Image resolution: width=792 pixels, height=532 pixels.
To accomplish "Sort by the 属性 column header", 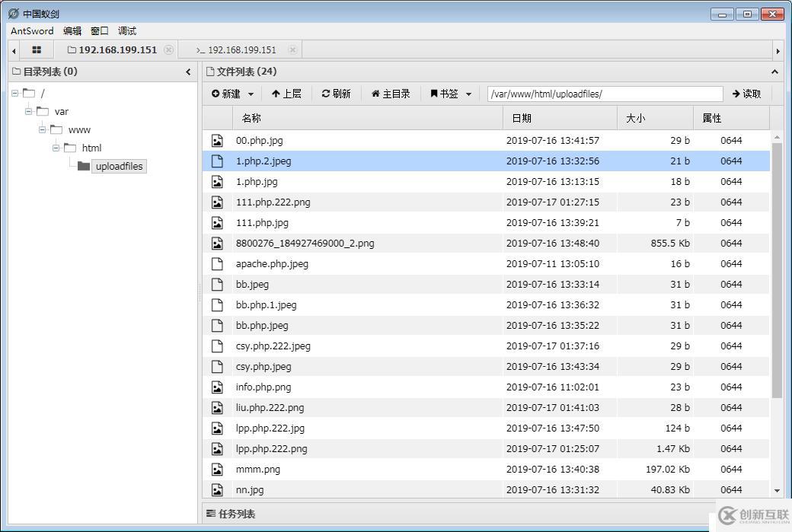I will click(731, 118).
